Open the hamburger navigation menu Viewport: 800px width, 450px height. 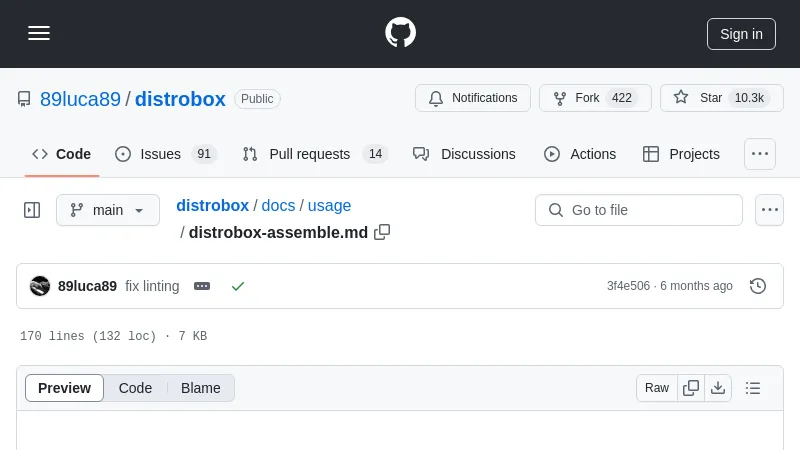click(39, 33)
